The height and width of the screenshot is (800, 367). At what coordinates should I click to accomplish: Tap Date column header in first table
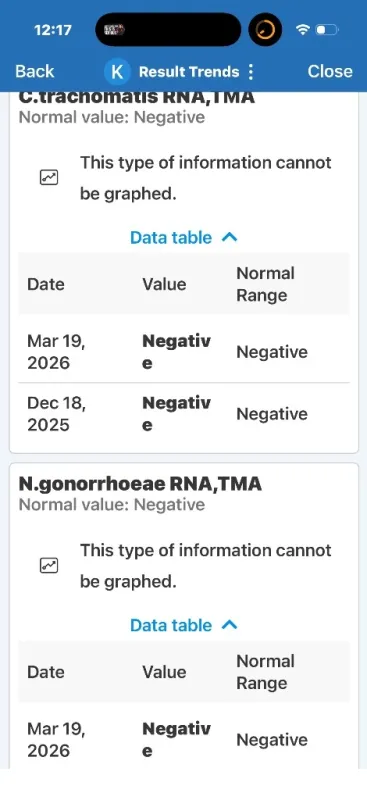point(45,284)
